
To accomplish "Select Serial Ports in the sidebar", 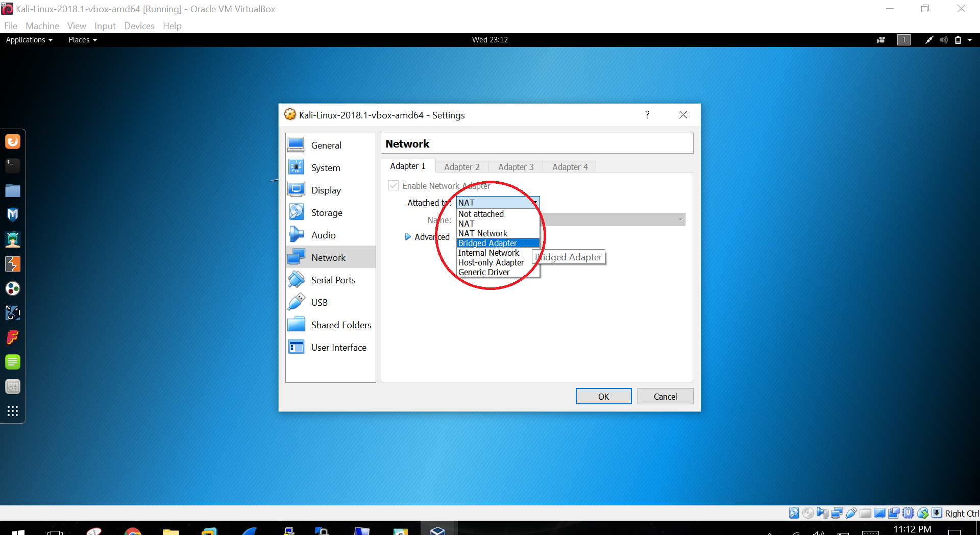I will pos(333,280).
